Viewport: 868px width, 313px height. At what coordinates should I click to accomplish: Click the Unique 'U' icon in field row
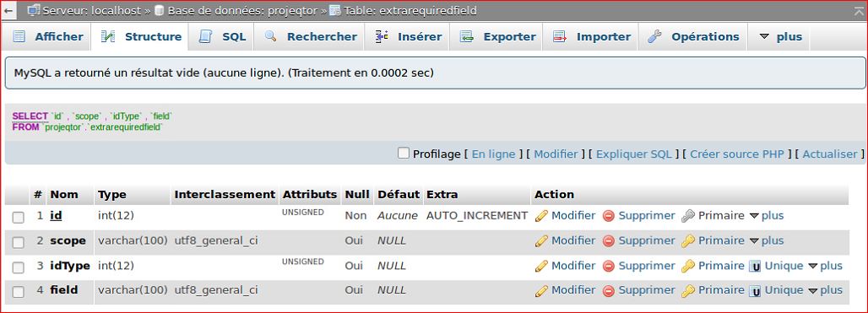755,291
